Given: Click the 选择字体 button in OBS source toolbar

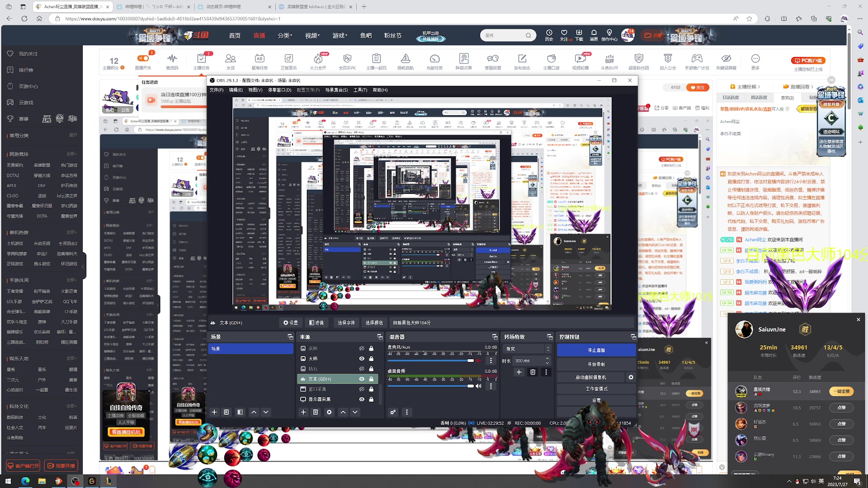Looking at the screenshot, I should [346, 323].
